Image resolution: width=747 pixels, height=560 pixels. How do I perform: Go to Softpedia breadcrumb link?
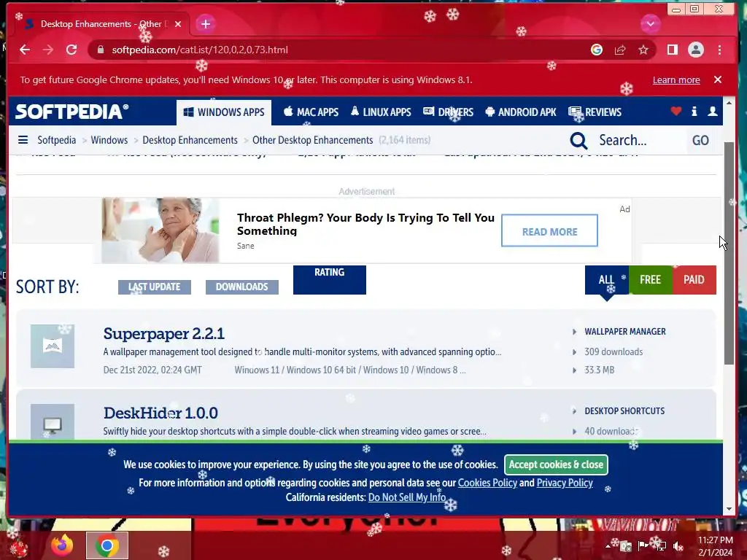click(57, 140)
